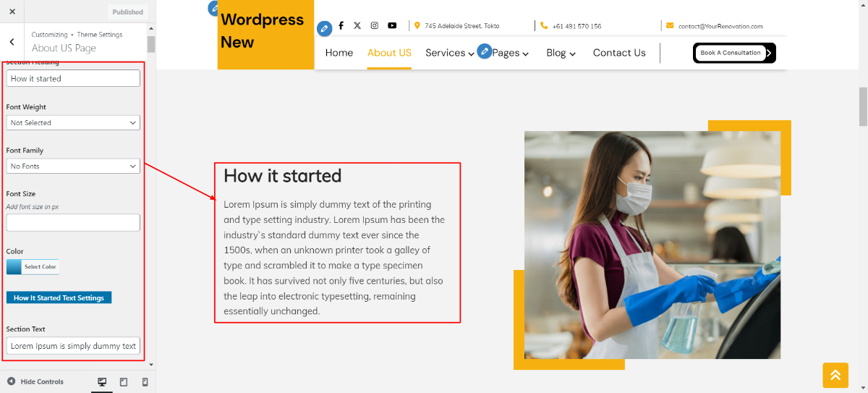
Task: Click the Facebook icon in the top bar
Action: 341,25
